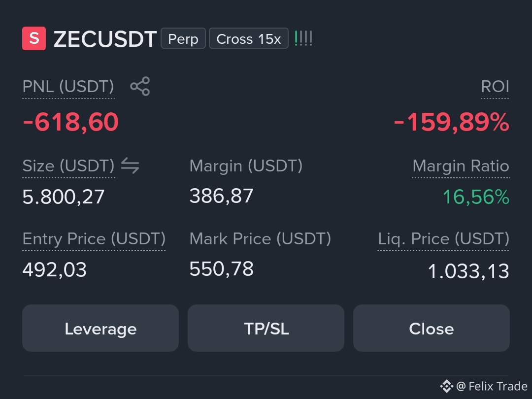The height and width of the screenshot is (399, 532).
Task: Open TP/SL settings
Action: point(266,328)
